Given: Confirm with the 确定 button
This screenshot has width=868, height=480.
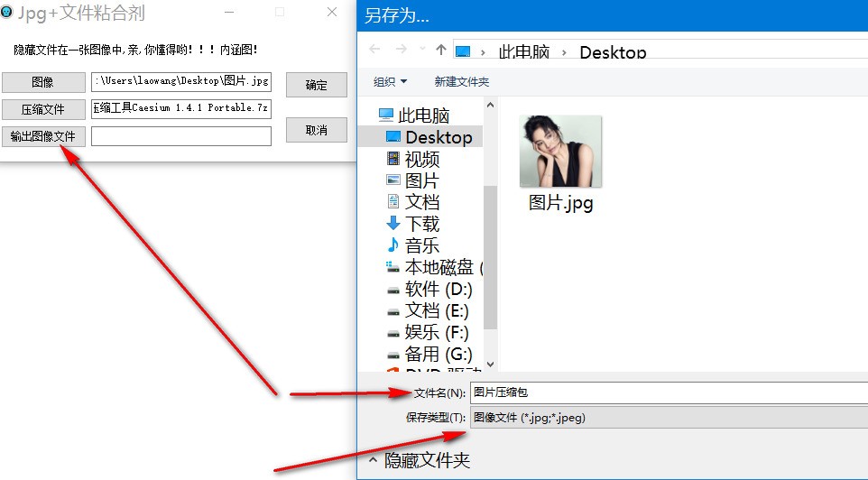Looking at the screenshot, I should (x=317, y=85).
